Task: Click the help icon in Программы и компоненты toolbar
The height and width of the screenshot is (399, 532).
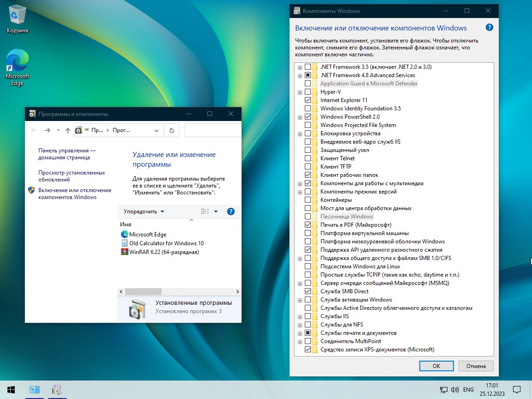Action: tap(231, 212)
